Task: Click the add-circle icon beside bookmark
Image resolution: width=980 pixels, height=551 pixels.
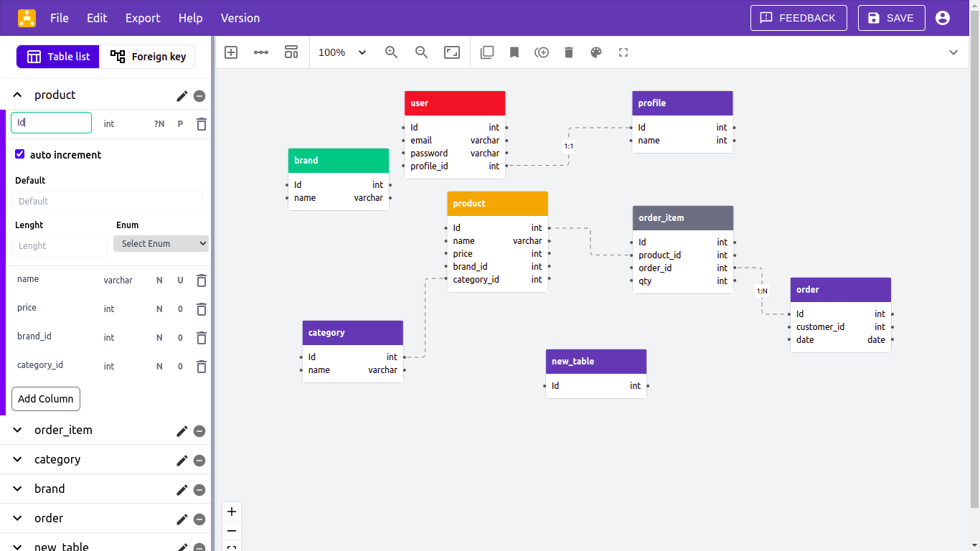Action: click(x=542, y=52)
